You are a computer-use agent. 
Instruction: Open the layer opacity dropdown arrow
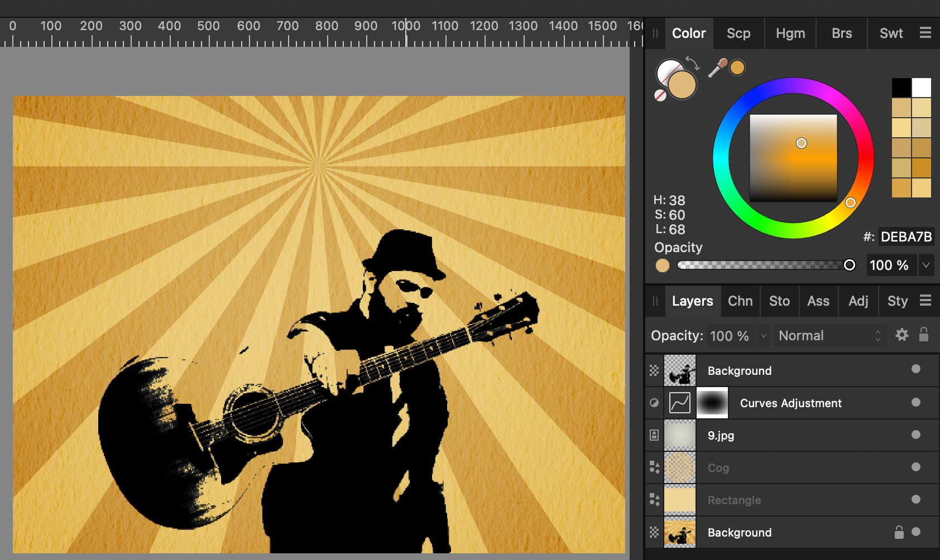[x=763, y=336]
